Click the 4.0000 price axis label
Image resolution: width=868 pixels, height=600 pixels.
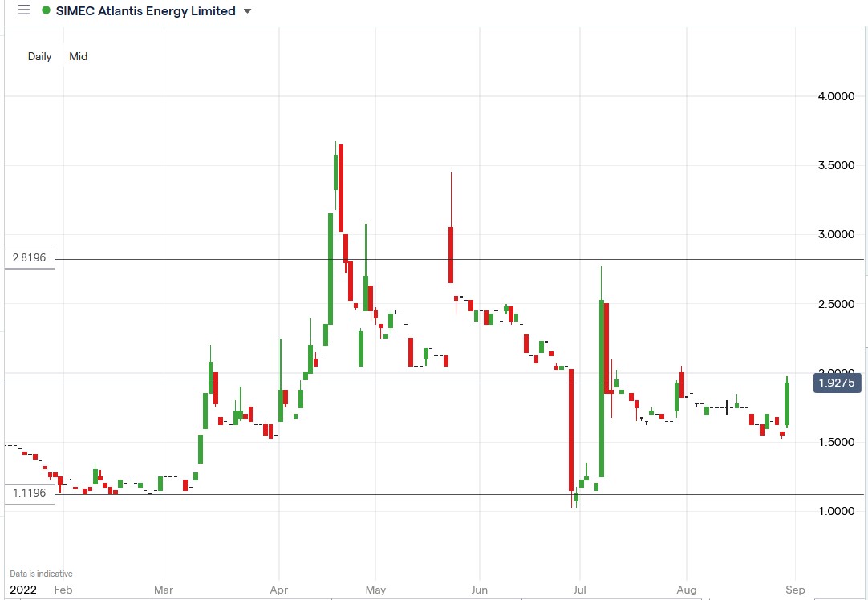point(834,96)
